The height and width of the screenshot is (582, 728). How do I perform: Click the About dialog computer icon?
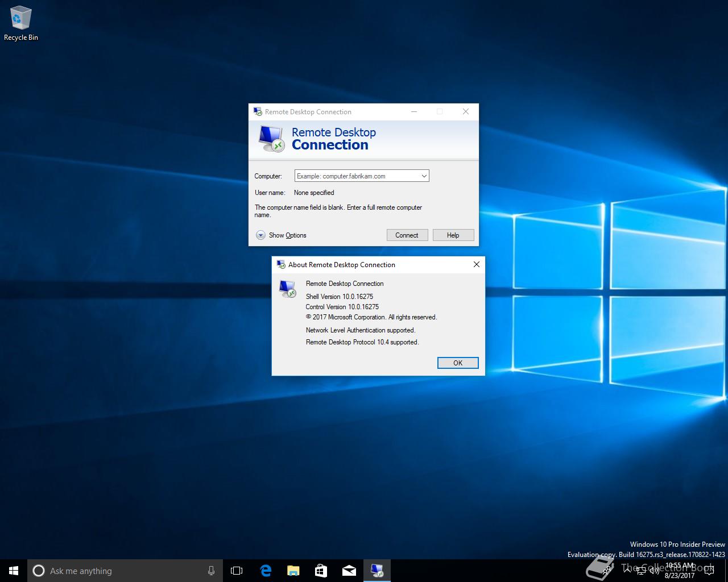pyautogui.click(x=288, y=289)
